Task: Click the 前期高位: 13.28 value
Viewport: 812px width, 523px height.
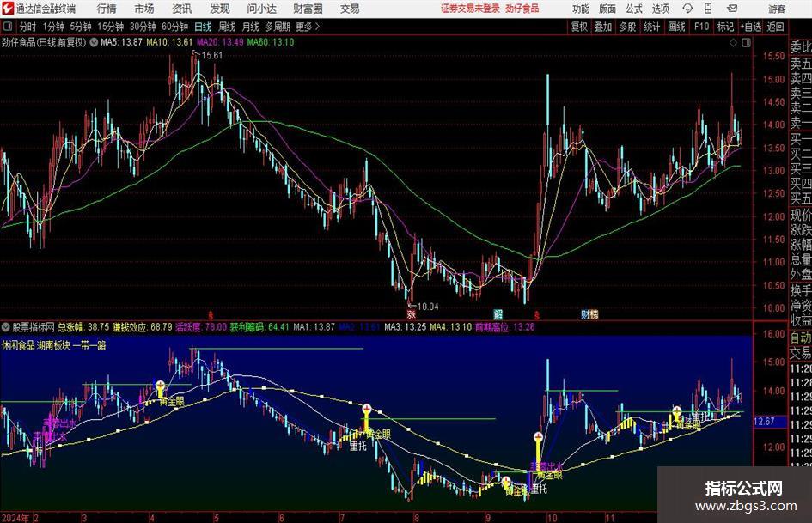Action: [505, 327]
